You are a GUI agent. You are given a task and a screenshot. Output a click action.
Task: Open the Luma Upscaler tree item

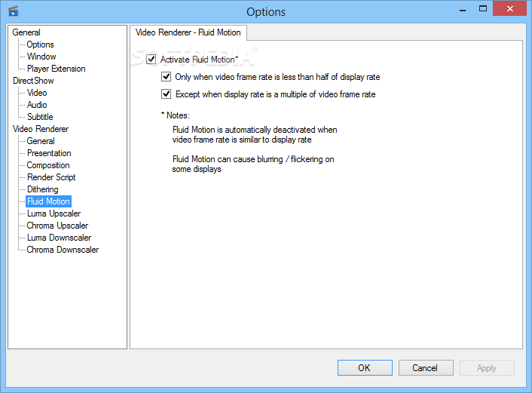54,213
